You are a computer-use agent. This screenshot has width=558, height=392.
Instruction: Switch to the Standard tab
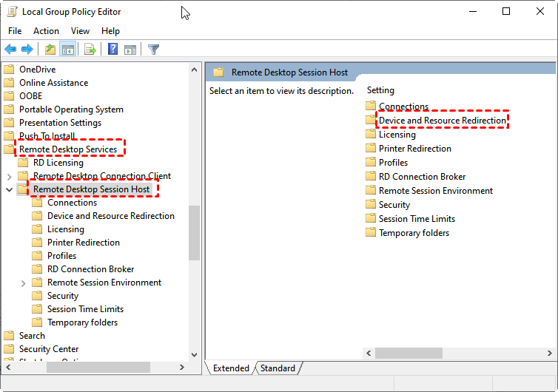278,368
